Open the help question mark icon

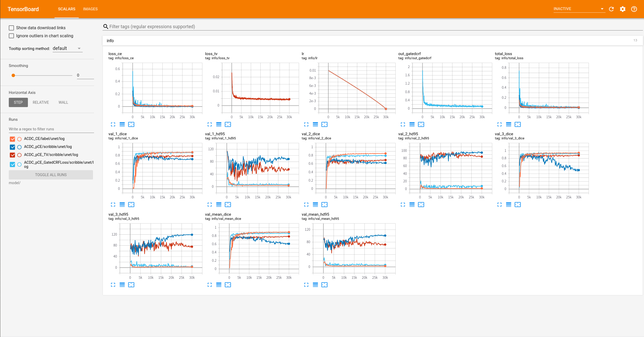[x=634, y=9]
